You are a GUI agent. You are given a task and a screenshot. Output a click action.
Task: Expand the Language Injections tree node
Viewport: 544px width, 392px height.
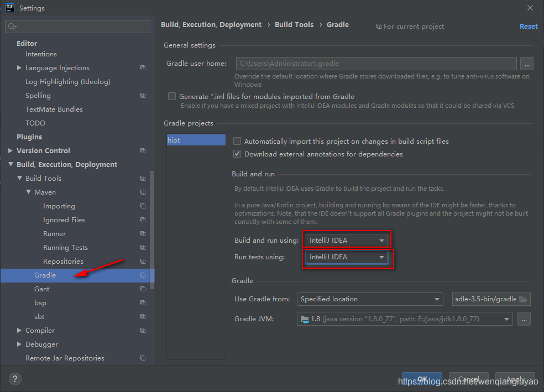(x=19, y=67)
